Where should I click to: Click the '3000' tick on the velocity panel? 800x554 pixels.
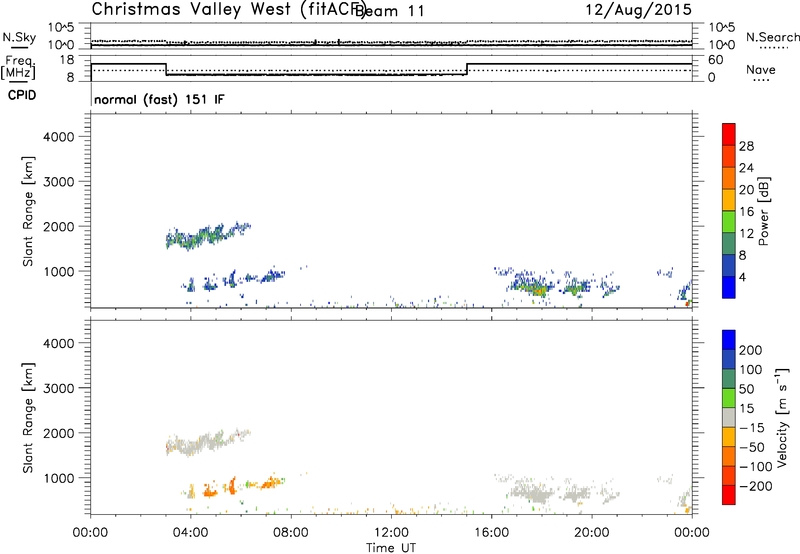click(x=59, y=388)
